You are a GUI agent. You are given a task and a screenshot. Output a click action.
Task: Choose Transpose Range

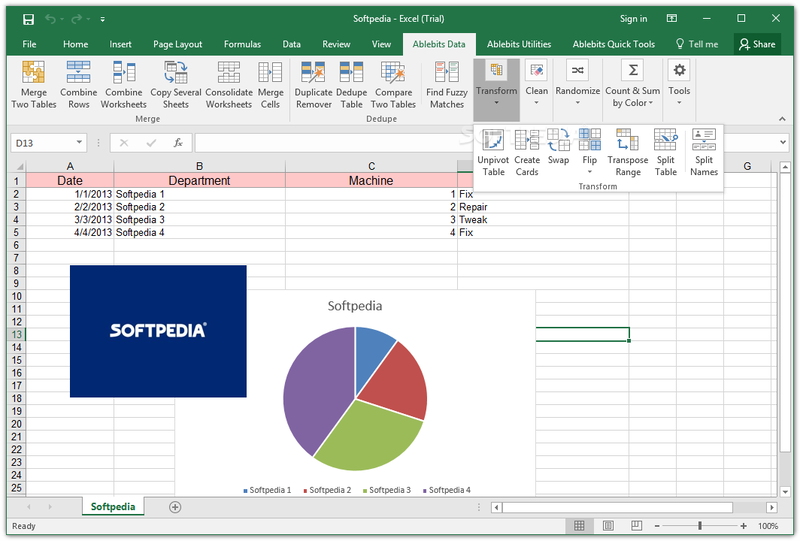(628, 153)
